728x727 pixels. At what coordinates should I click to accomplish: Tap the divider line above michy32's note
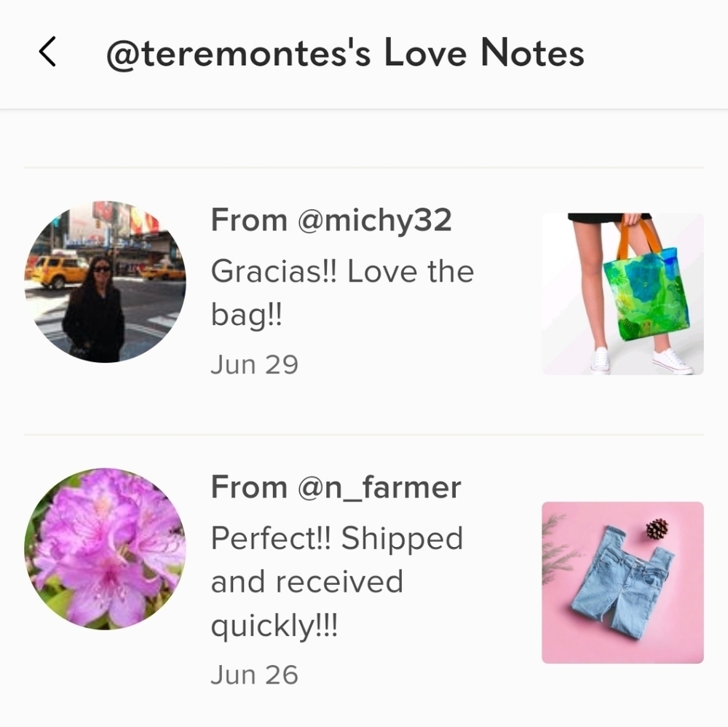364,168
